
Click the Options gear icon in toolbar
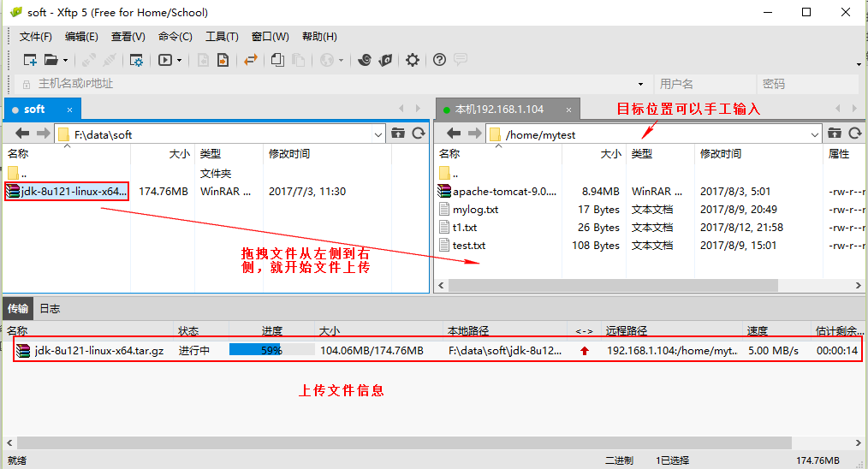click(x=413, y=60)
